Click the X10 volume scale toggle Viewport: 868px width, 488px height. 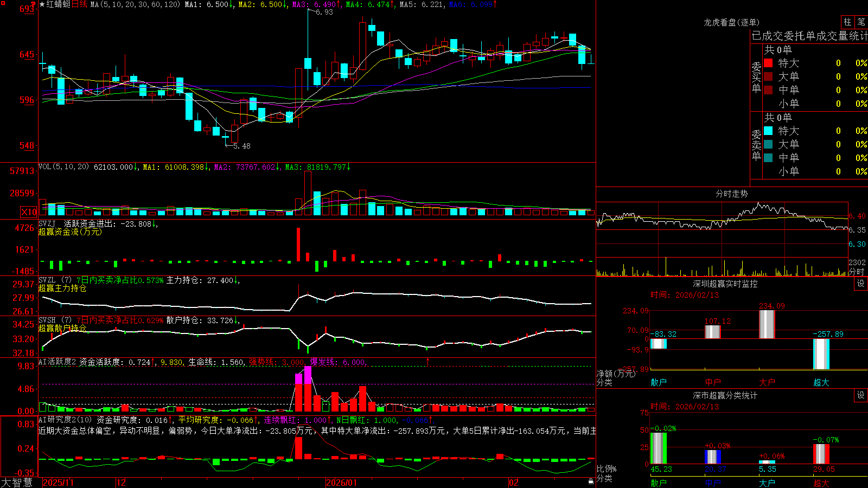click(x=29, y=212)
